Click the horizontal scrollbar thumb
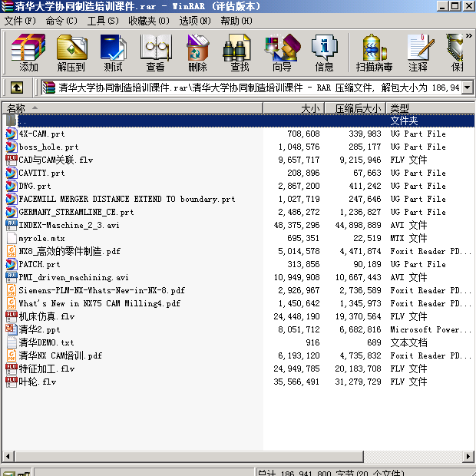476x476 pixels. (x=189, y=456)
